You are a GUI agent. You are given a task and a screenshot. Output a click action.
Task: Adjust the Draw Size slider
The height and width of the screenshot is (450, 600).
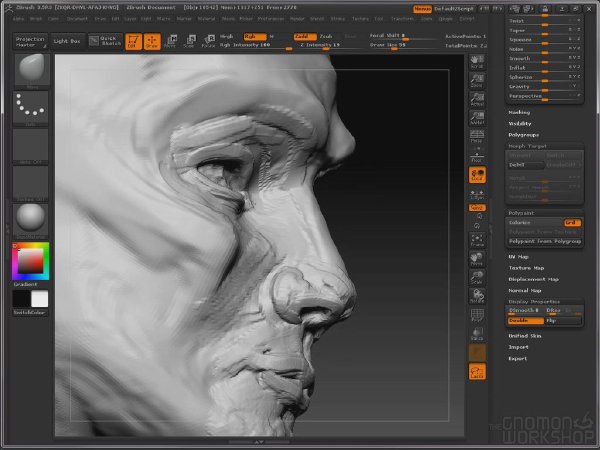click(402, 46)
